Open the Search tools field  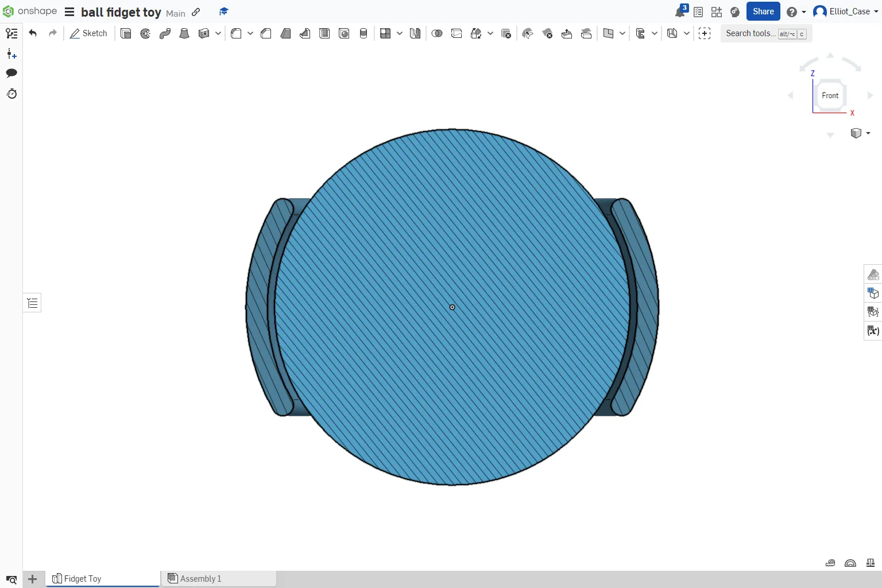coord(766,33)
